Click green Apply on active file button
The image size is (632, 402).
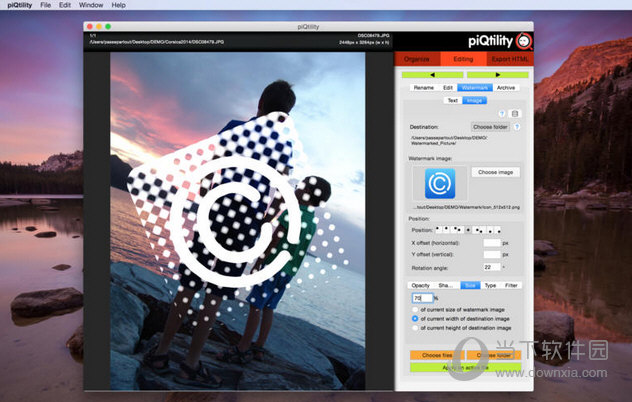466,367
